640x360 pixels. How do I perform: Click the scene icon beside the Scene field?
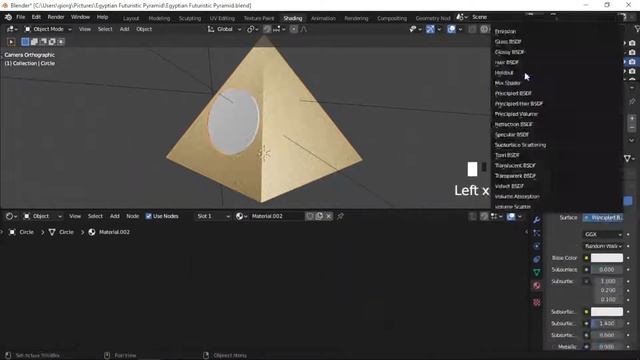(x=462, y=17)
